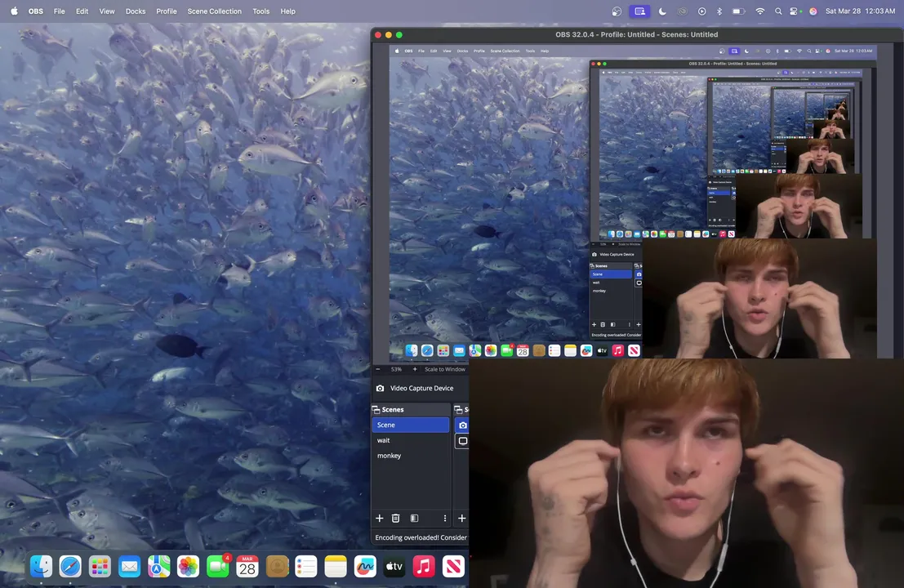904x588 pixels.
Task: Open Freeform from the Dock
Action: coord(365,567)
